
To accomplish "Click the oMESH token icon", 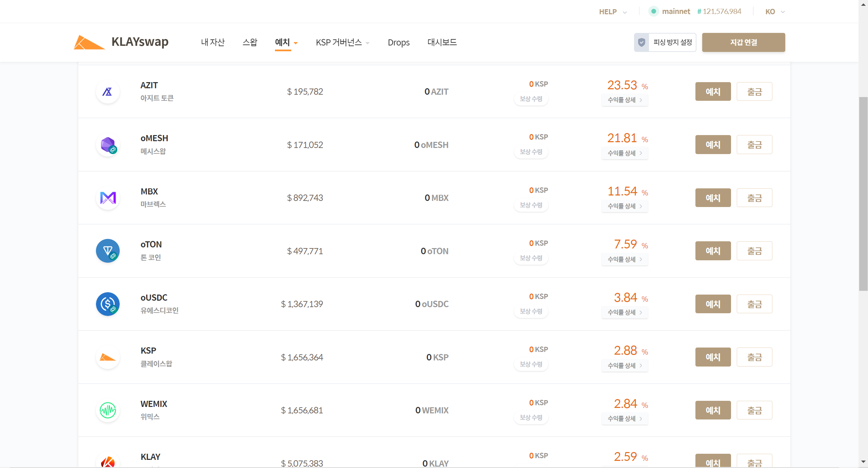I will point(107,144).
